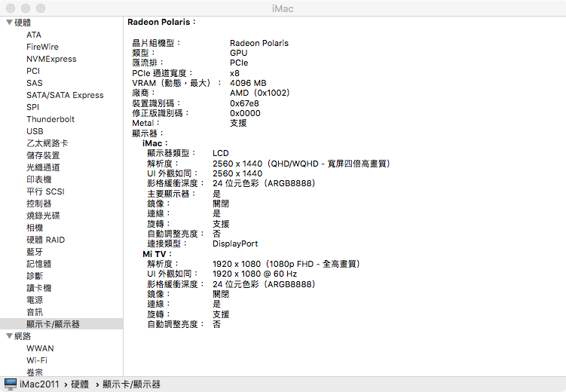Screen dimensions: 566x392
Task: Click the Metal label
Action: point(145,123)
